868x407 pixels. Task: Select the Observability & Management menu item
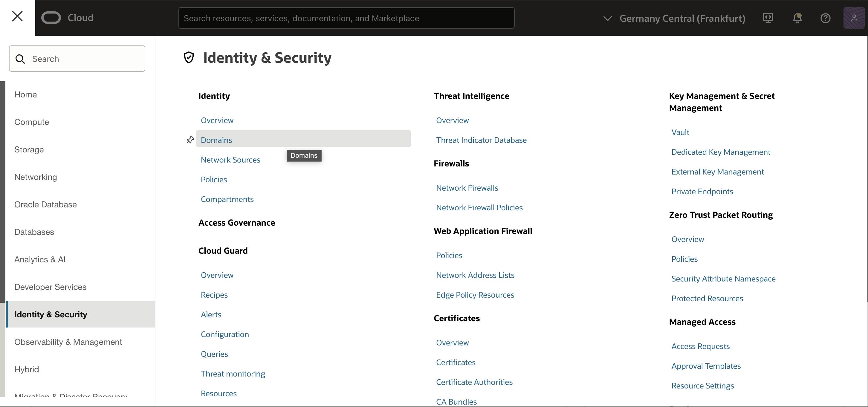(x=68, y=342)
